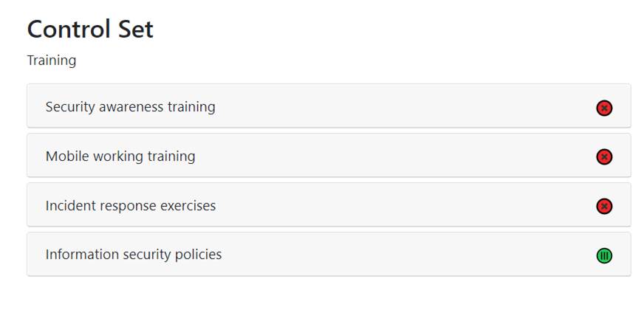Click blank middle area of Incident response exercises row

click(x=406, y=206)
